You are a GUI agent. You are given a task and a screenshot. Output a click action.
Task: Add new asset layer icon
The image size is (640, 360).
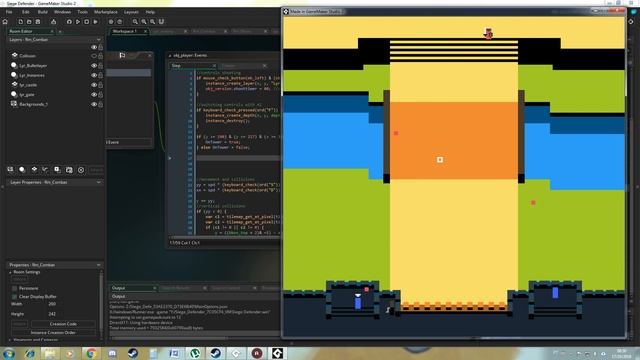57,169
